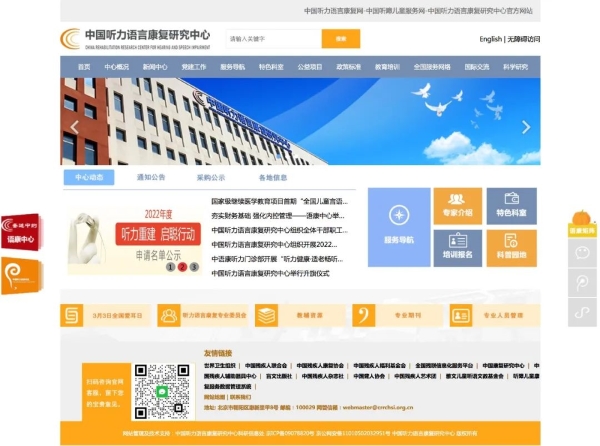
Task: Show next banner slide with right arrow
Action: pyautogui.click(x=526, y=127)
